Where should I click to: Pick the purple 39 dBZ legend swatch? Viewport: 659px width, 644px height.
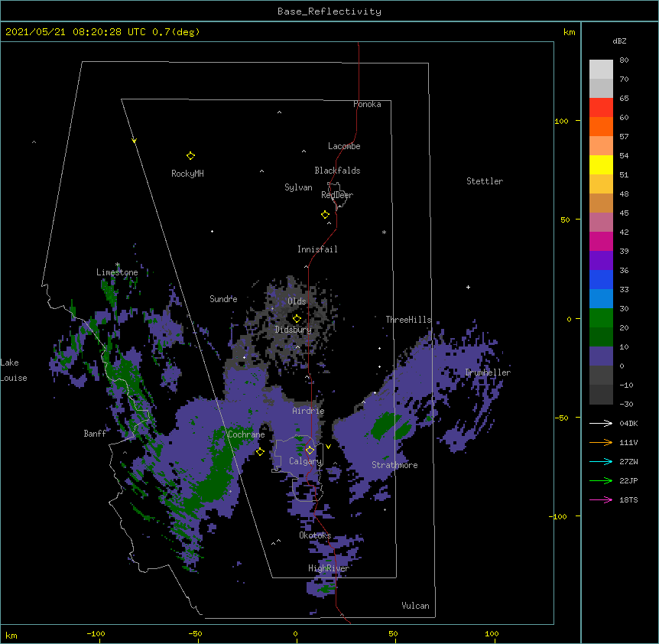pyautogui.click(x=601, y=261)
